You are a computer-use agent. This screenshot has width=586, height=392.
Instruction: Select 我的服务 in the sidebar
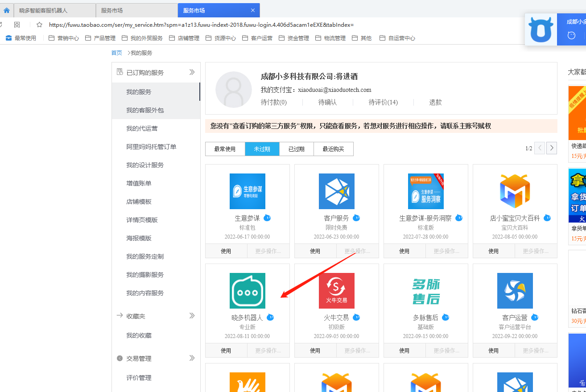156,92
